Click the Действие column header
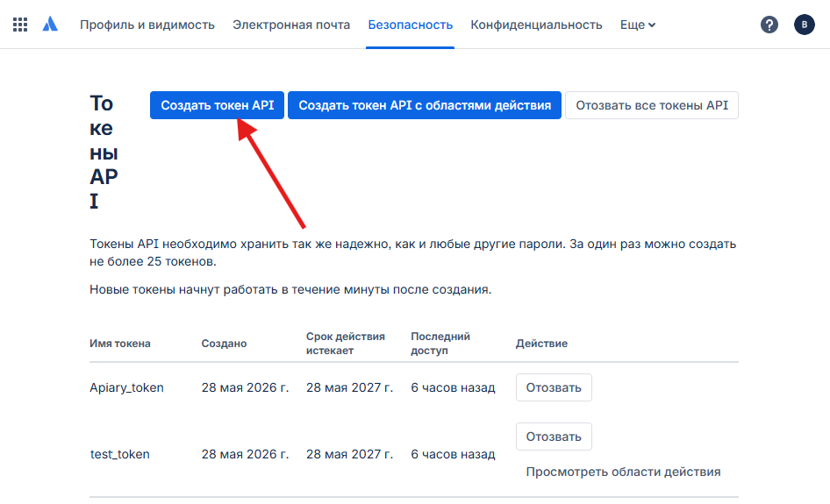This screenshot has height=504, width=830. pos(541,344)
